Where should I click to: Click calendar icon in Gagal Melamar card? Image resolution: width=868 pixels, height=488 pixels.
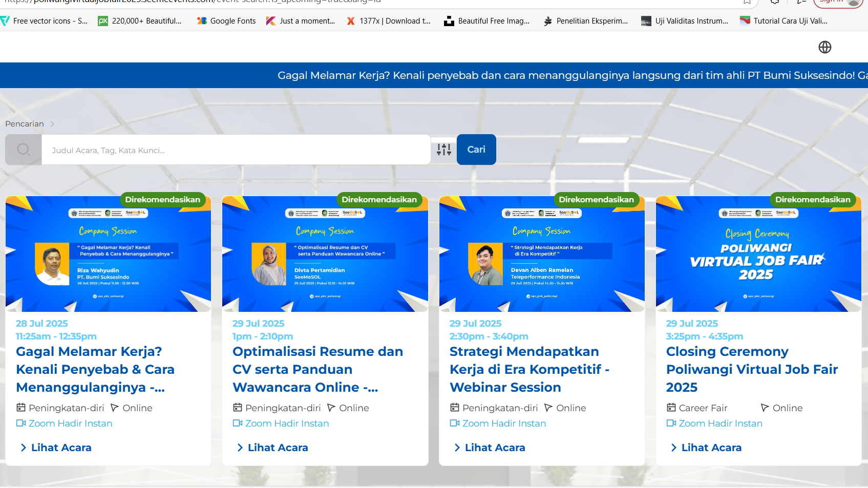tap(21, 408)
